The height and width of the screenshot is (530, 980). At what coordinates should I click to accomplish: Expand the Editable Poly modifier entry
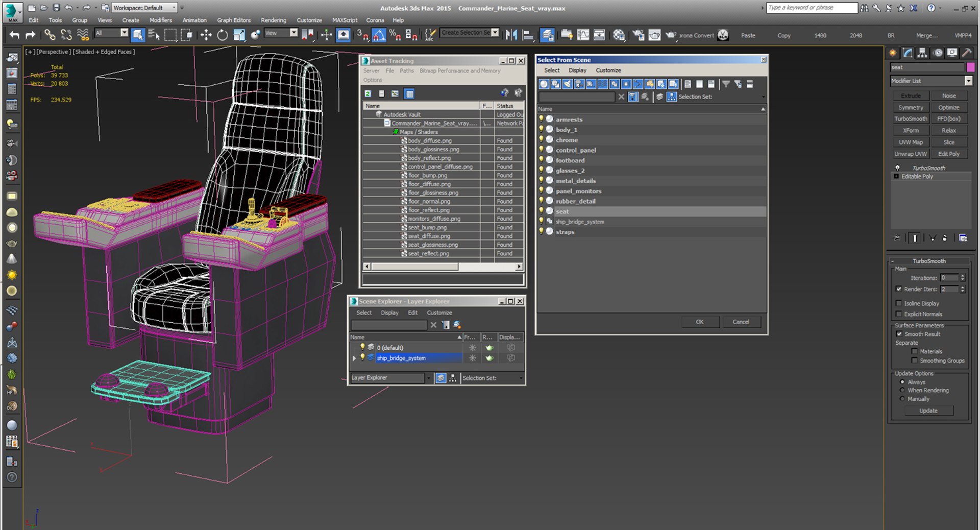(x=896, y=176)
